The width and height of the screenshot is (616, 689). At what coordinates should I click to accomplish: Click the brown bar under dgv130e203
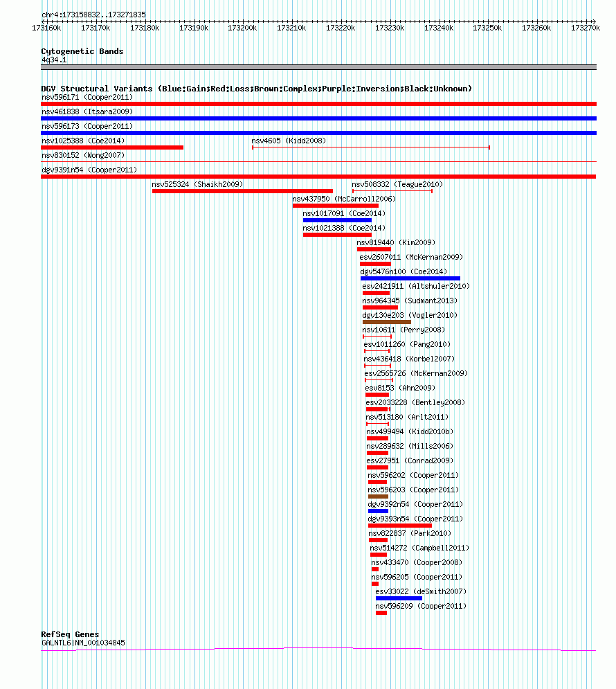(387, 322)
